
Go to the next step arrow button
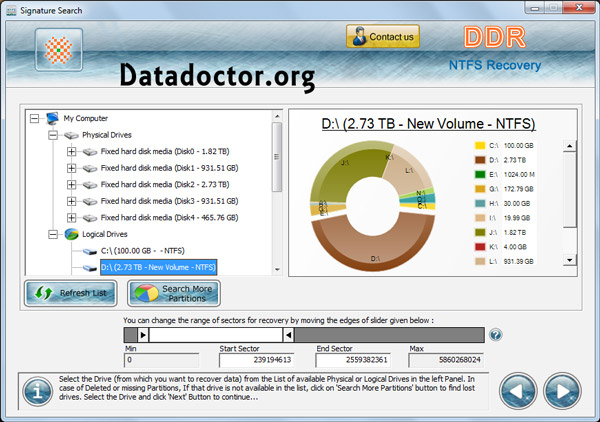click(562, 391)
